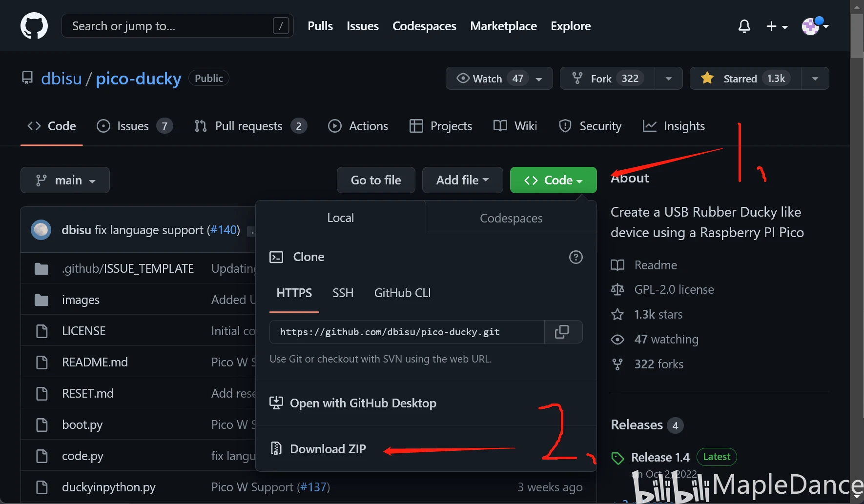Click Go to file button
Image resolution: width=864 pixels, height=504 pixels.
(376, 180)
